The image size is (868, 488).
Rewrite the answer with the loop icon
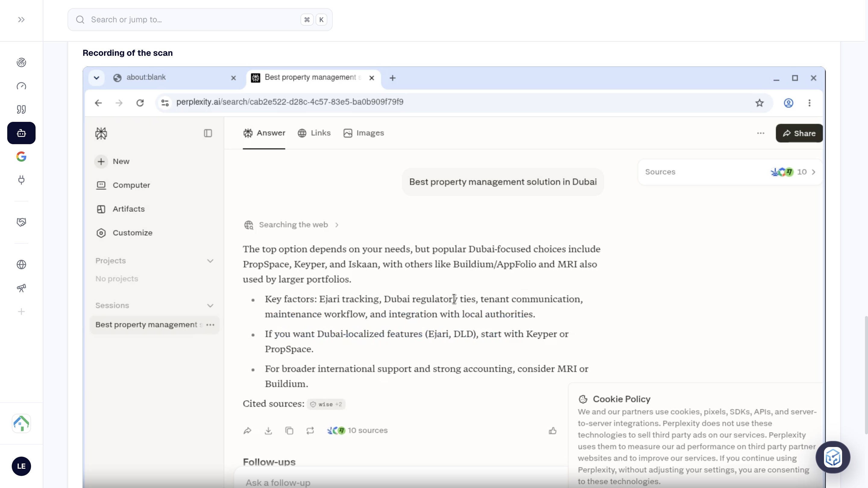[310, 431]
